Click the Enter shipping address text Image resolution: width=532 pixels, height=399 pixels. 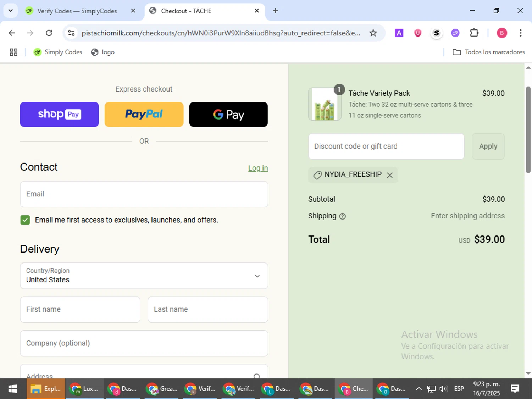[x=468, y=216]
